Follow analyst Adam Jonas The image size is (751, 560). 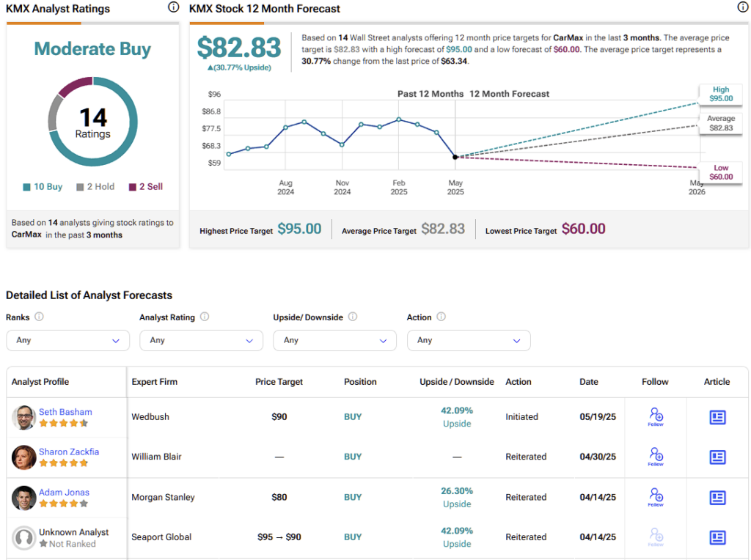coord(656,497)
